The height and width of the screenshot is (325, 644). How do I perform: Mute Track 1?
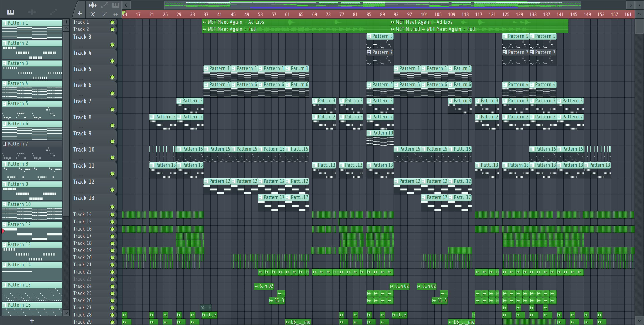112,22
